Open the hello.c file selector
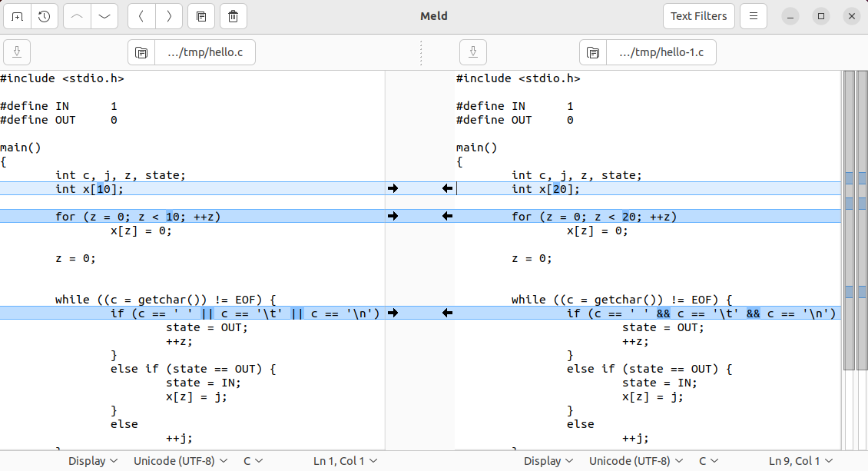 point(205,52)
